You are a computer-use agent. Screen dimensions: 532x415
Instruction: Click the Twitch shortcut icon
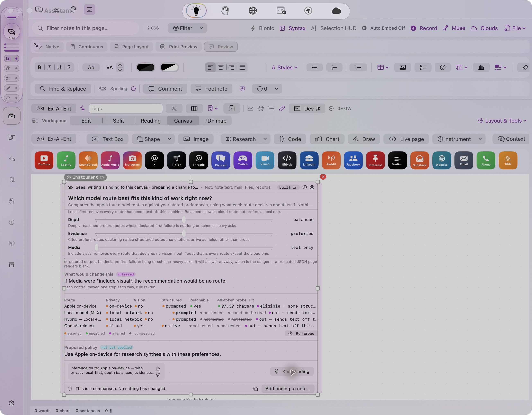point(243,160)
